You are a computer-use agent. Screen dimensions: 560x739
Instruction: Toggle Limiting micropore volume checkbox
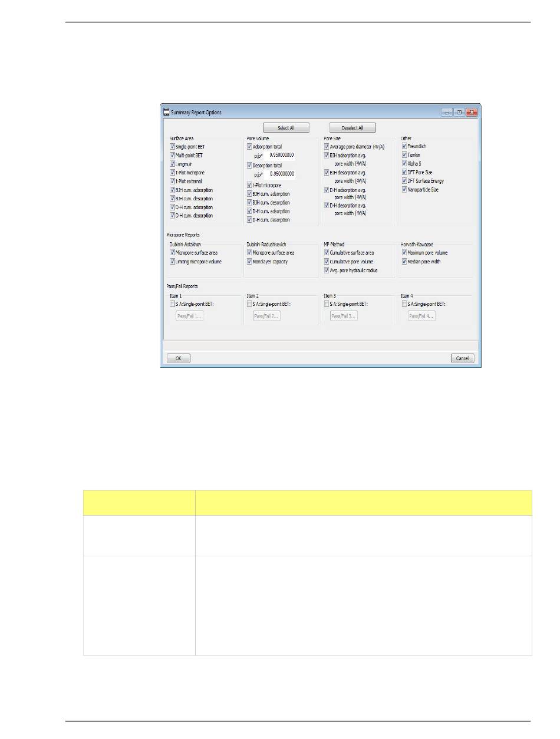point(172,262)
